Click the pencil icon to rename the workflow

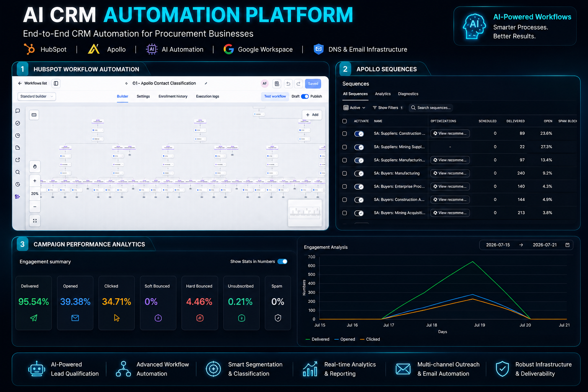[206, 83]
